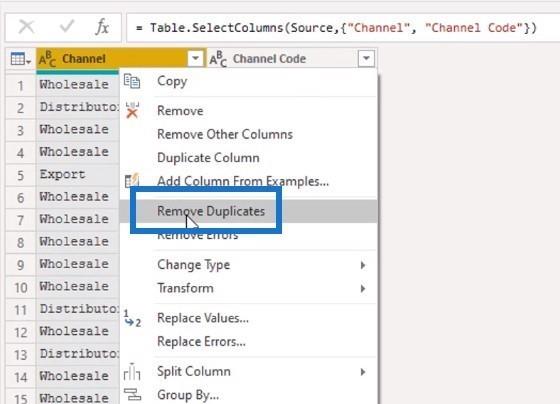
Task: Click the Replace Values 1-to-2 icon
Action: (x=132, y=318)
